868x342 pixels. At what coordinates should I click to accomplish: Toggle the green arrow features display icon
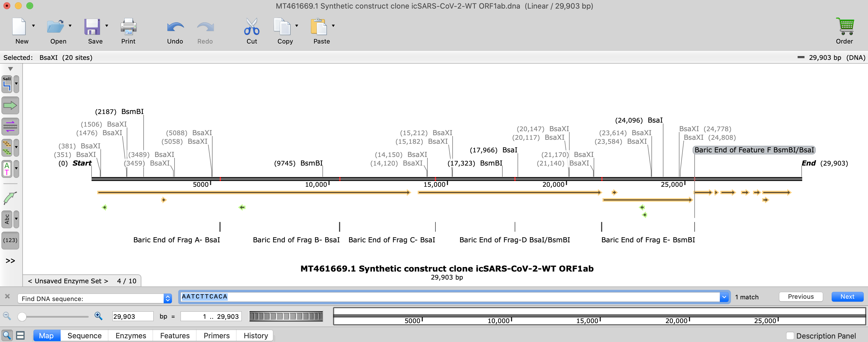click(10, 106)
